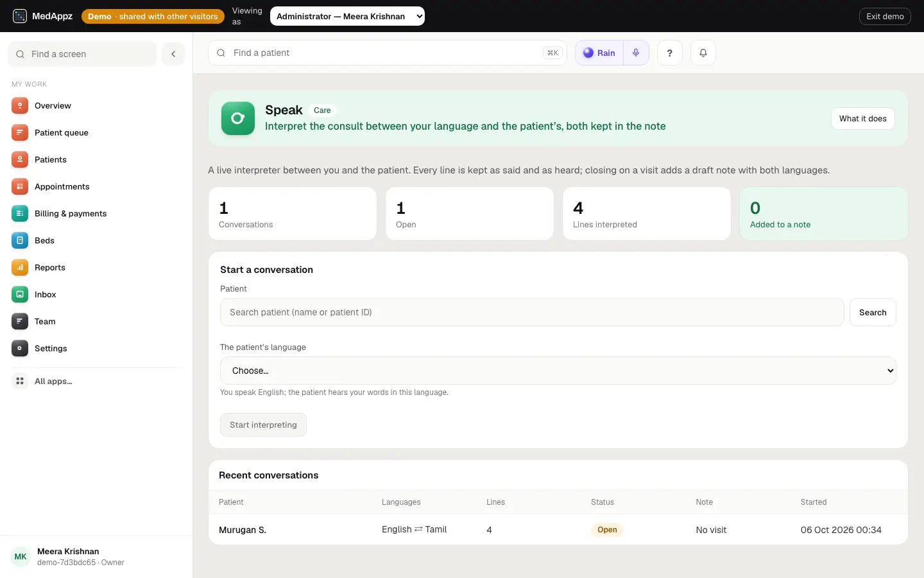Click the green Speak app icon
This screenshot has height=578, width=924.
[x=238, y=118]
